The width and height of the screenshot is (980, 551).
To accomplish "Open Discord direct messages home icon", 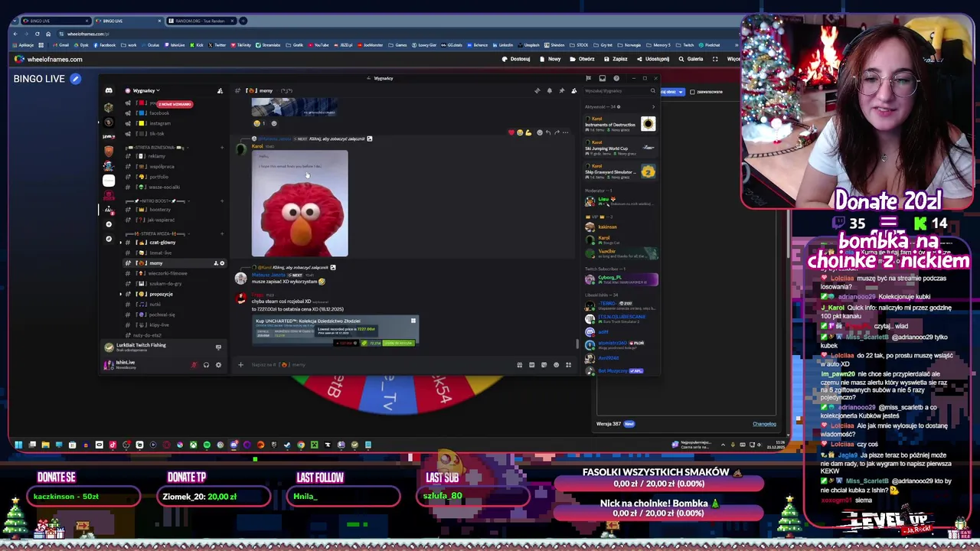I will point(109,90).
